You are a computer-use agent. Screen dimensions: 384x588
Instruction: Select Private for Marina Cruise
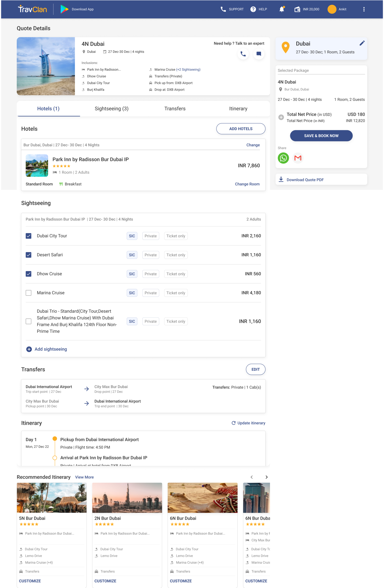click(150, 293)
